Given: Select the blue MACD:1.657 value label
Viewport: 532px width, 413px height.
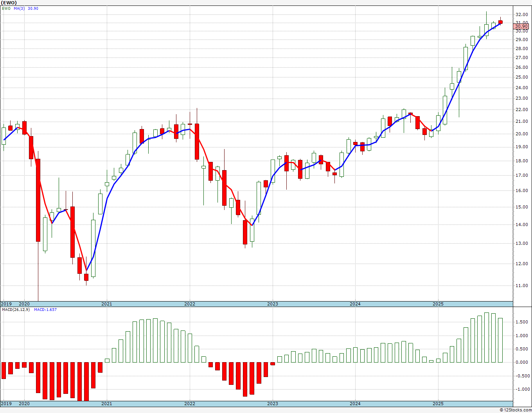Looking at the screenshot, I should coord(45,310).
